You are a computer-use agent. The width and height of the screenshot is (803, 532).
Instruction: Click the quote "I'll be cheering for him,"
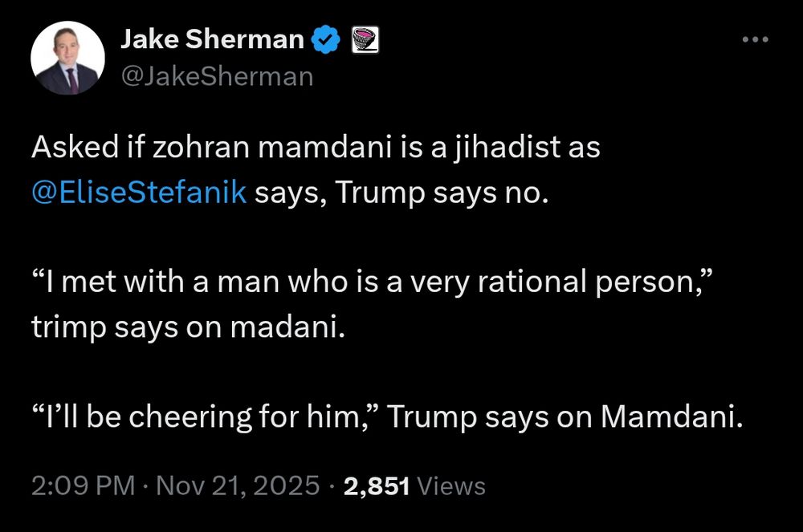tap(205, 418)
